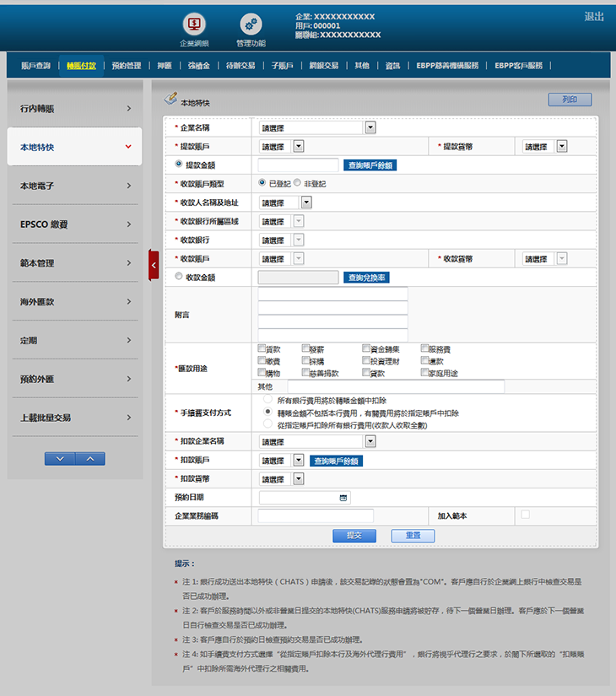Open the 企業網銀 monitor icon
Screen dimensions: 616x696
(194, 24)
